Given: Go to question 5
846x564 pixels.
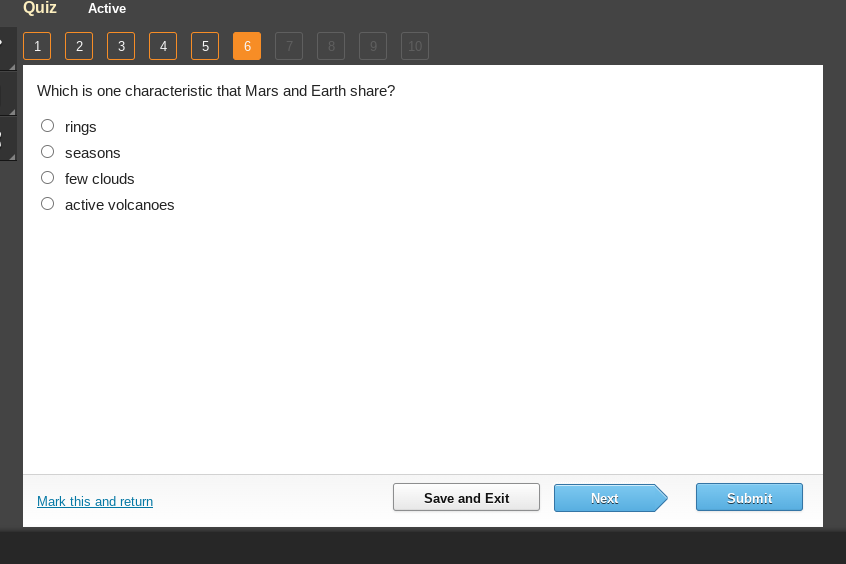Looking at the screenshot, I should tap(205, 46).
